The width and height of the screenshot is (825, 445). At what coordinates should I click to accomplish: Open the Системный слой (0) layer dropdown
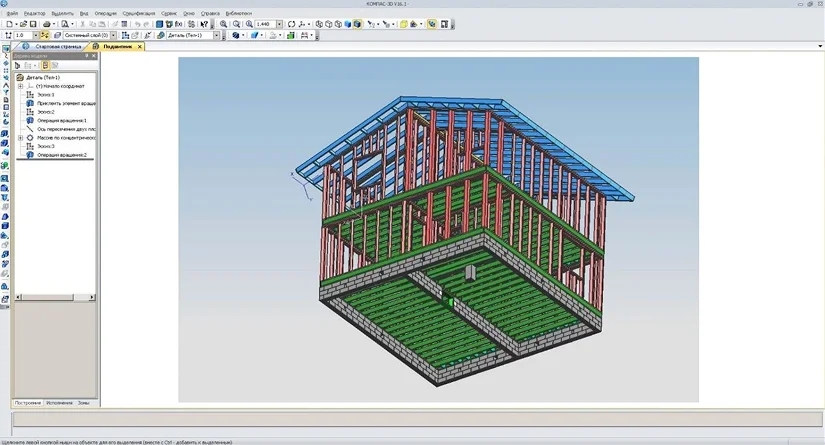pyautogui.click(x=113, y=35)
